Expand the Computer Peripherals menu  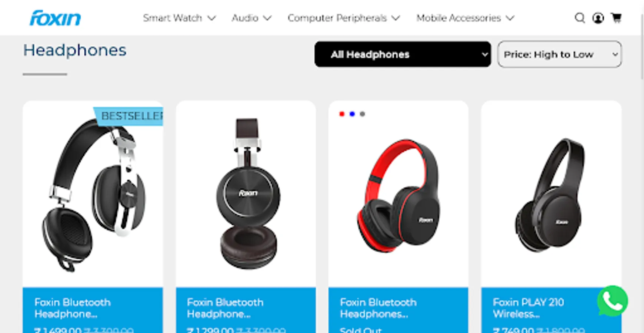point(344,18)
